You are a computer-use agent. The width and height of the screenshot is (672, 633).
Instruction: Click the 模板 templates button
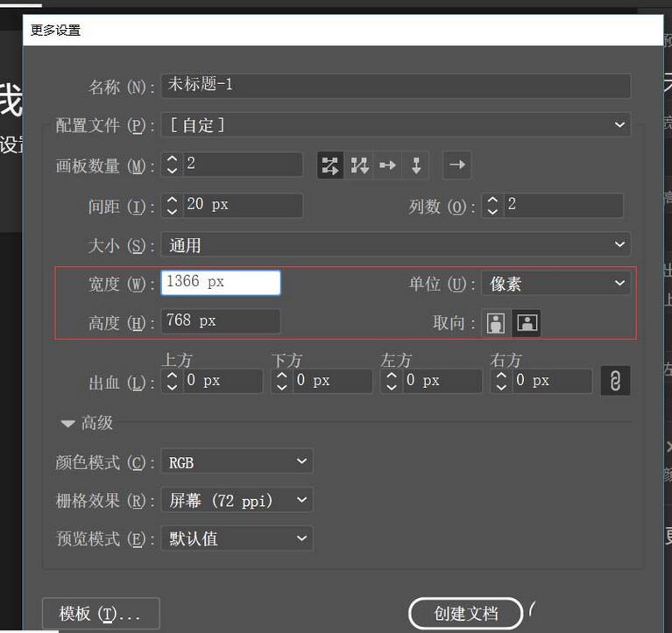click(101, 614)
